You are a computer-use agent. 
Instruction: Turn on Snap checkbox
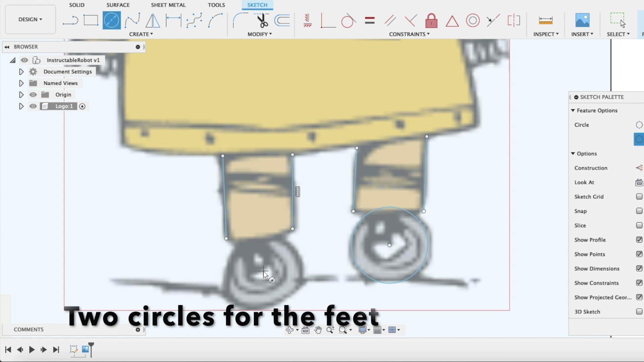click(x=639, y=211)
